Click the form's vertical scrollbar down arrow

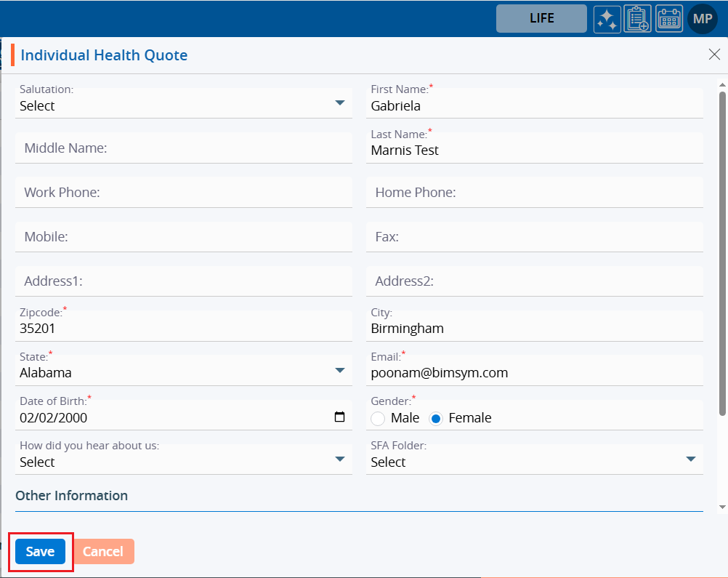click(722, 506)
